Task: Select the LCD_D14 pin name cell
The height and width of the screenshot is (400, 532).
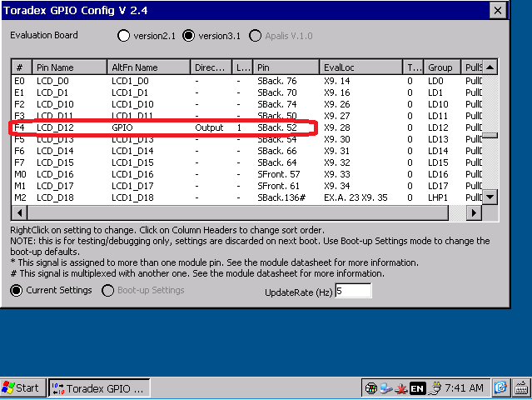Action: [x=55, y=151]
